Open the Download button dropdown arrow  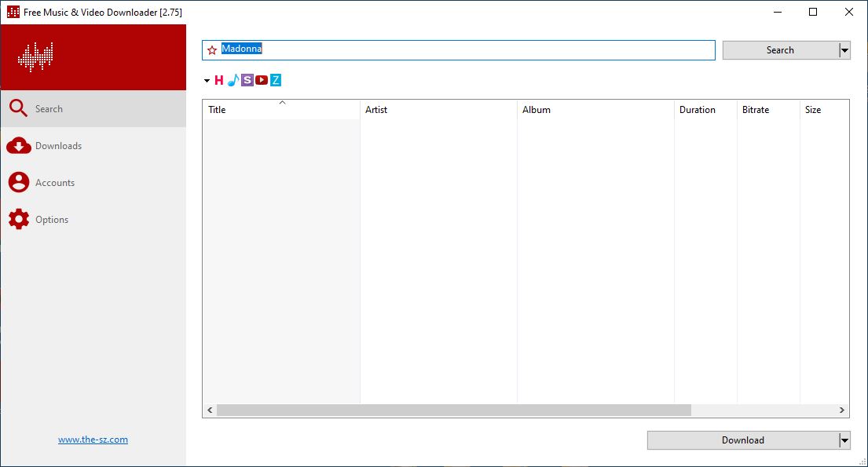point(844,440)
